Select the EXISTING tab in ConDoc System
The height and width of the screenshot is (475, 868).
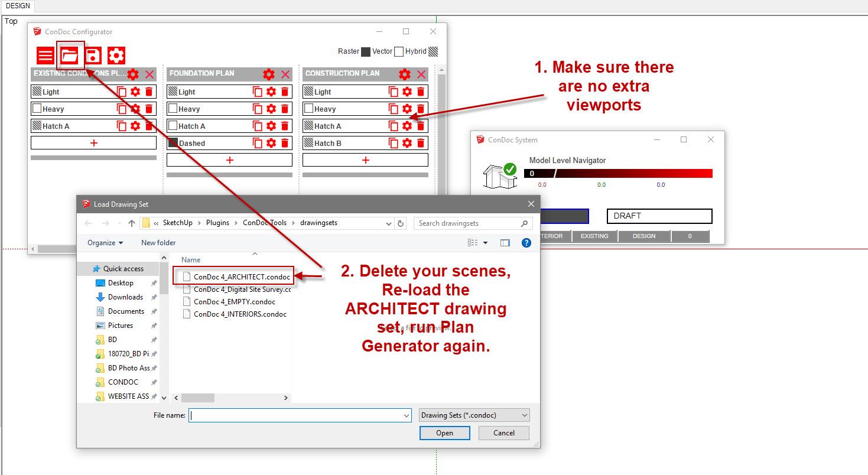click(594, 236)
